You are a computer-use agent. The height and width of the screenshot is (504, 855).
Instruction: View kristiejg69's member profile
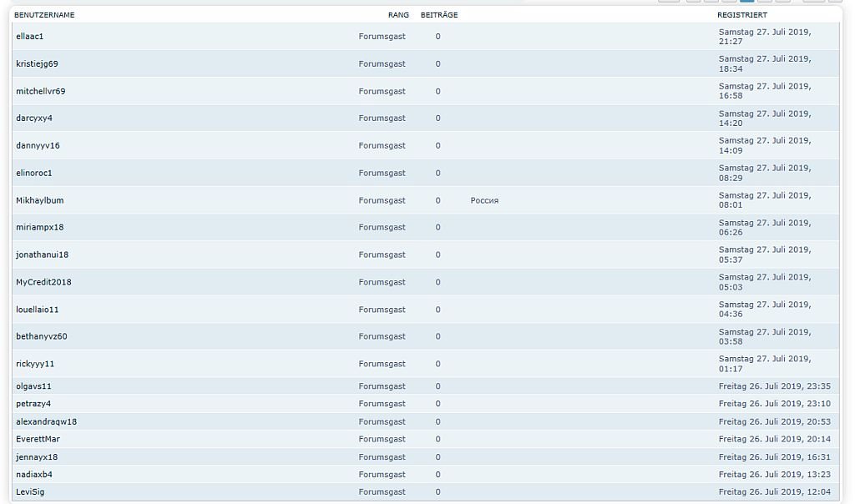(37, 64)
